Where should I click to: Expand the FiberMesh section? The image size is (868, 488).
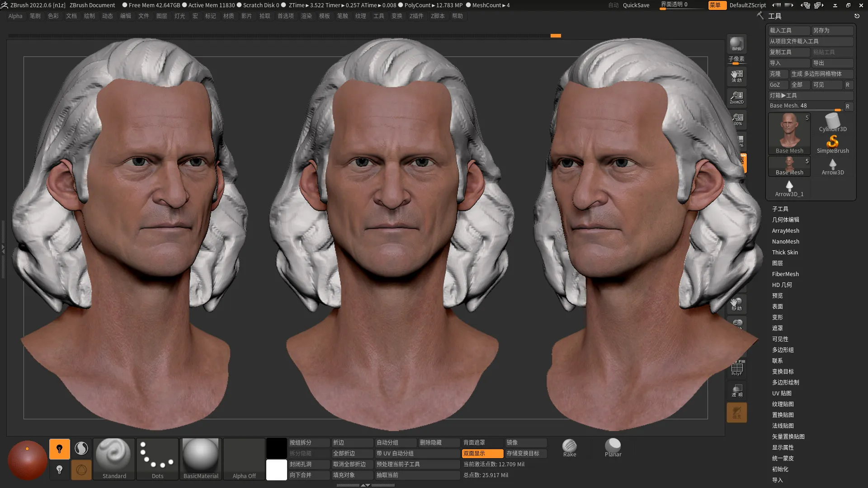(785, 274)
